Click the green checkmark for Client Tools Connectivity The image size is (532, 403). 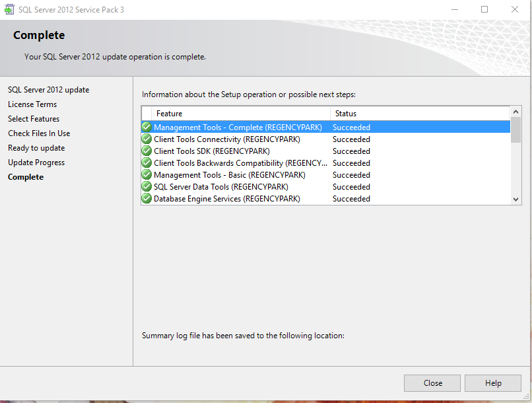pos(146,139)
